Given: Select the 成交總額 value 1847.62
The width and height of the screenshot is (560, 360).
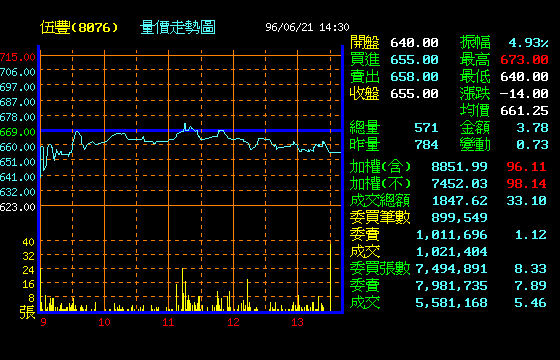Looking at the screenshot, I should click(459, 201).
